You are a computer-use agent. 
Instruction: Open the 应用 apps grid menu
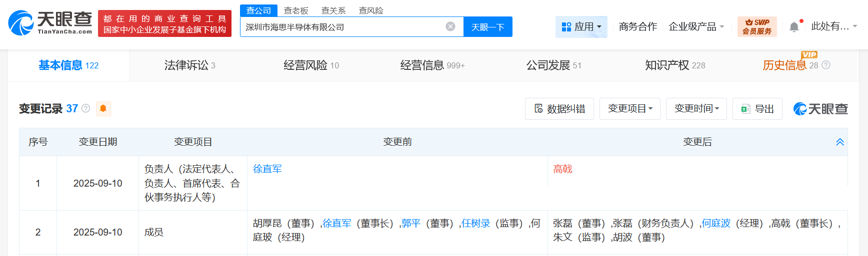coord(581,26)
